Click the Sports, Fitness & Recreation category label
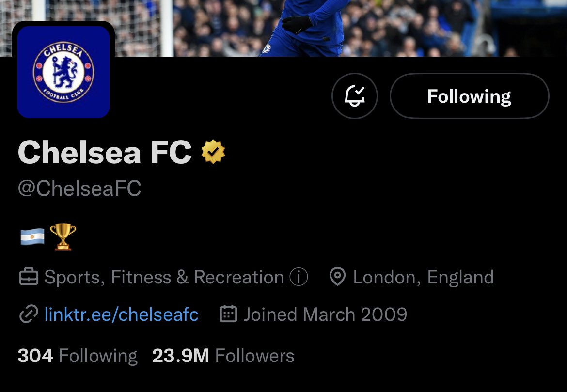 [x=164, y=277]
